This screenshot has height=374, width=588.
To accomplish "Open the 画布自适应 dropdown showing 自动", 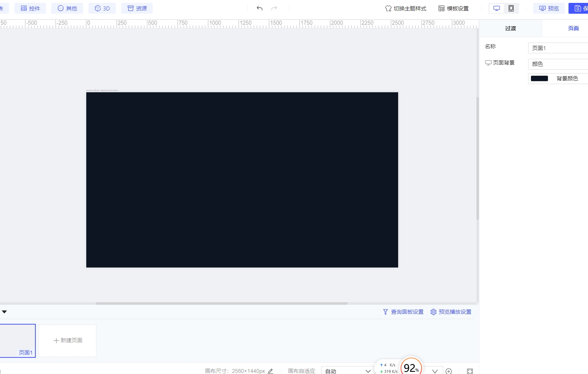I will pyautogui.click(x=348, y=371).
